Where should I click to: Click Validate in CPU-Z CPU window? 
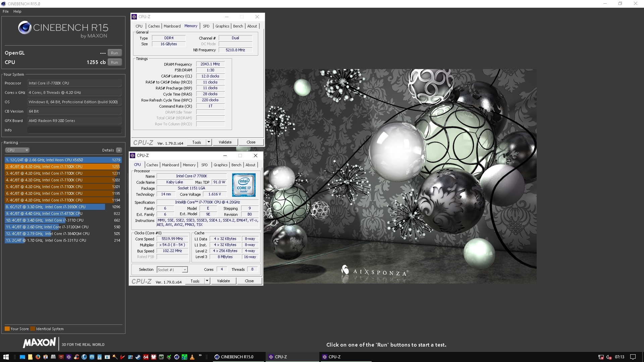pos(223,281)
